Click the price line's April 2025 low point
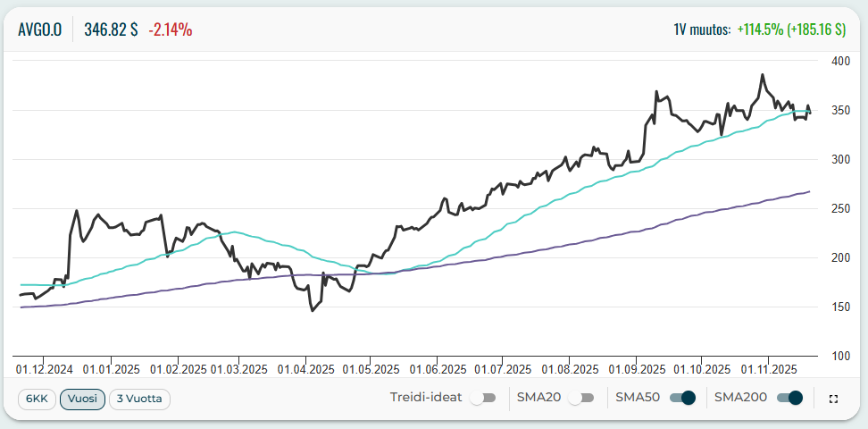Image resolution: width=868 pixels, height=429 pixels. coord(312,310)
